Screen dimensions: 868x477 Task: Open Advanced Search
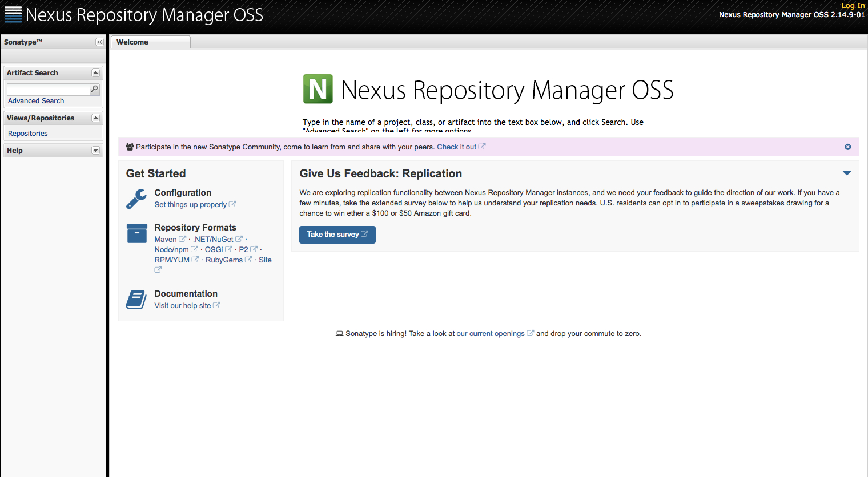[36, 101]
